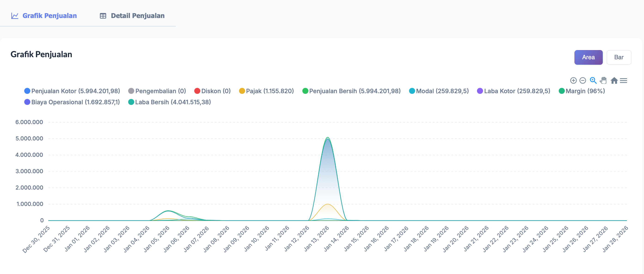Click the table icon beside Detail Penjualan

coord(103,16)
